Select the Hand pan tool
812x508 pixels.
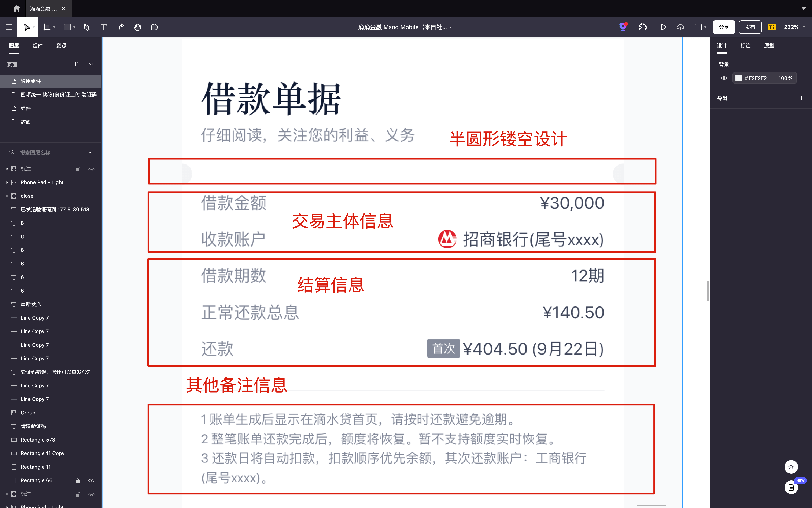tap(137, 27)
